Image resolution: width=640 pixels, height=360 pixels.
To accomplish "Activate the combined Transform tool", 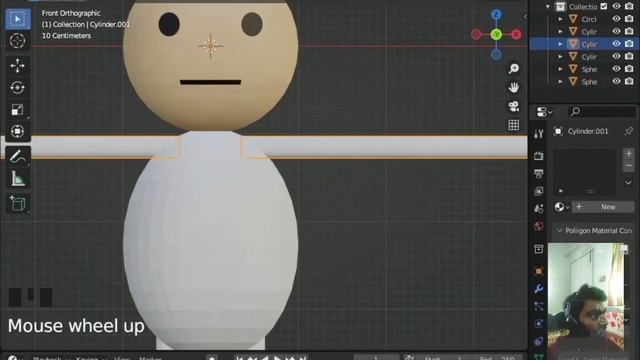I will [x=17, y=131].
